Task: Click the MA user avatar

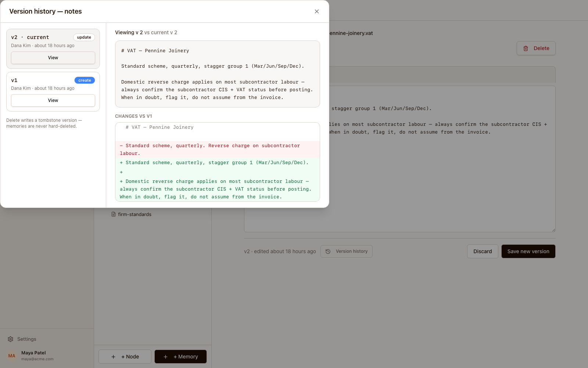Action: click(12, 356)
